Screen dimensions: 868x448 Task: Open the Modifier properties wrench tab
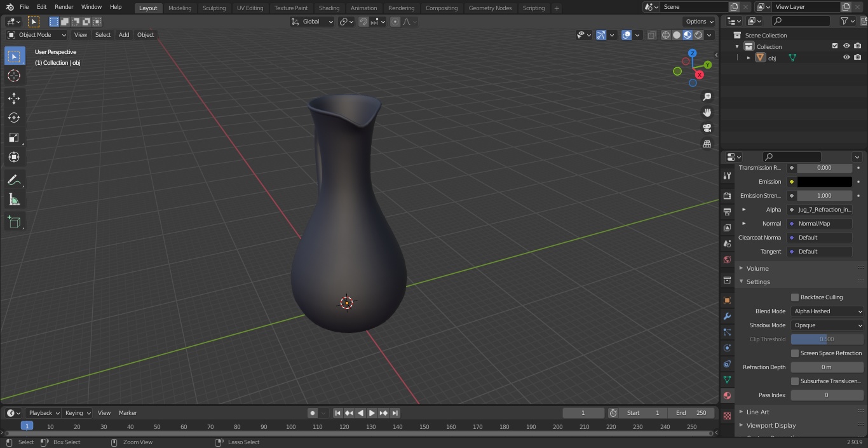pos(728,316)
